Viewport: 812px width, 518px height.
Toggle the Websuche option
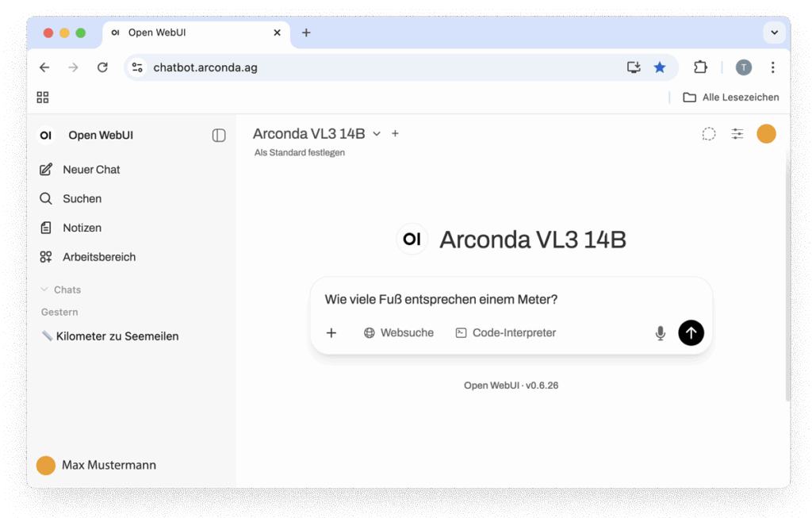pyautogui.click(x=399, y=333)
